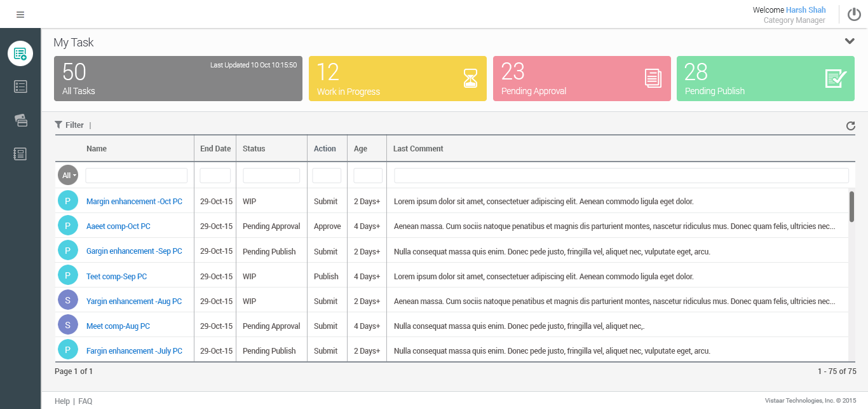868x409 pixels.
Task: Select the Pending Approval tile
Action: (581, 78)
